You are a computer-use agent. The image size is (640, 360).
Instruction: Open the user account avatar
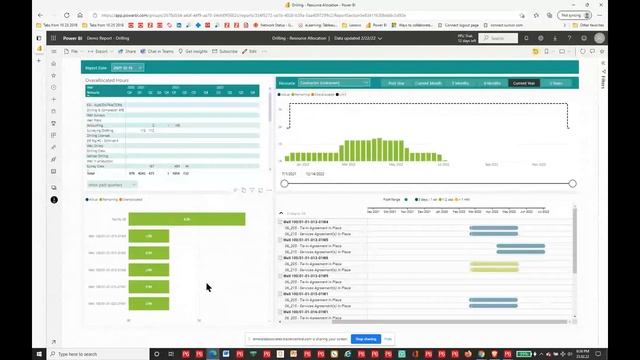599,38
